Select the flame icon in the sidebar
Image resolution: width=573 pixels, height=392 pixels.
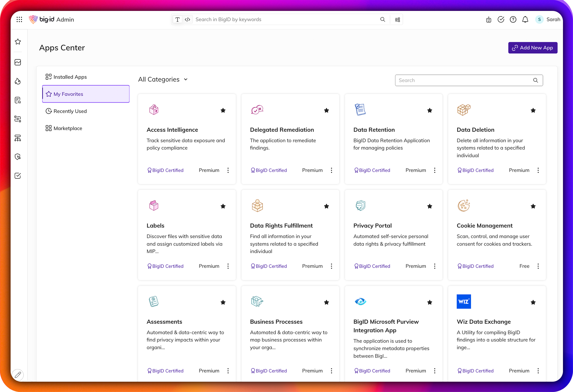tap(18, 81)
